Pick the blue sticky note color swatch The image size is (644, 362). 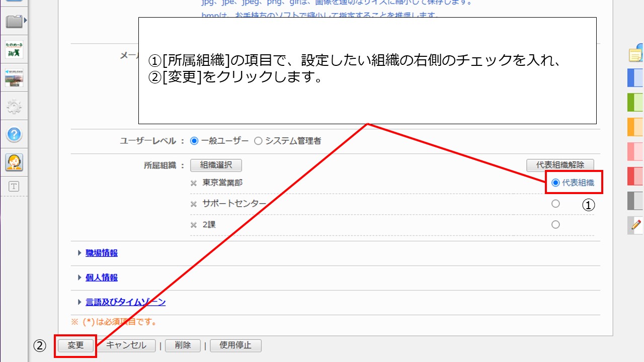tap(635, 78)
